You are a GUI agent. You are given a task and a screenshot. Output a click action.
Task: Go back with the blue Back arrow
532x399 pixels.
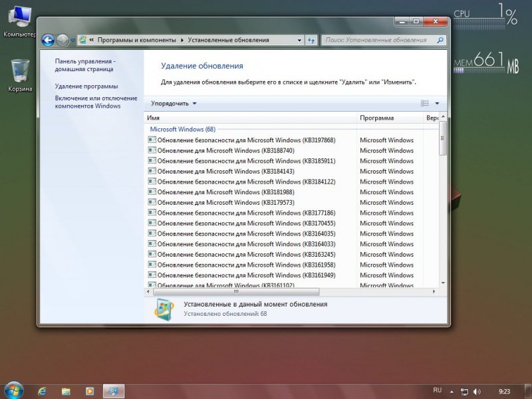click(x=48, y=41)
